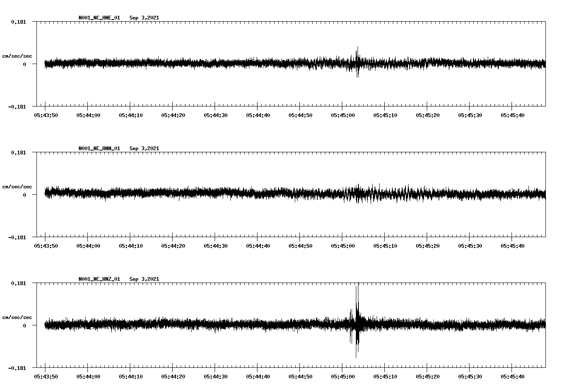This screenshot has width=576, height=392.
Task: Click the cm/sec/sec unit label of HNE plot
Action: pyautogui.click(x=17, y=56)
